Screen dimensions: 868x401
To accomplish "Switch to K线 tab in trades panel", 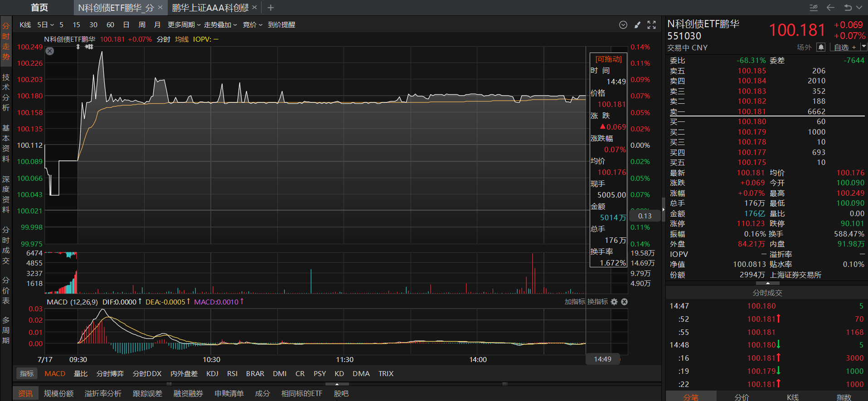I will 793,396.
